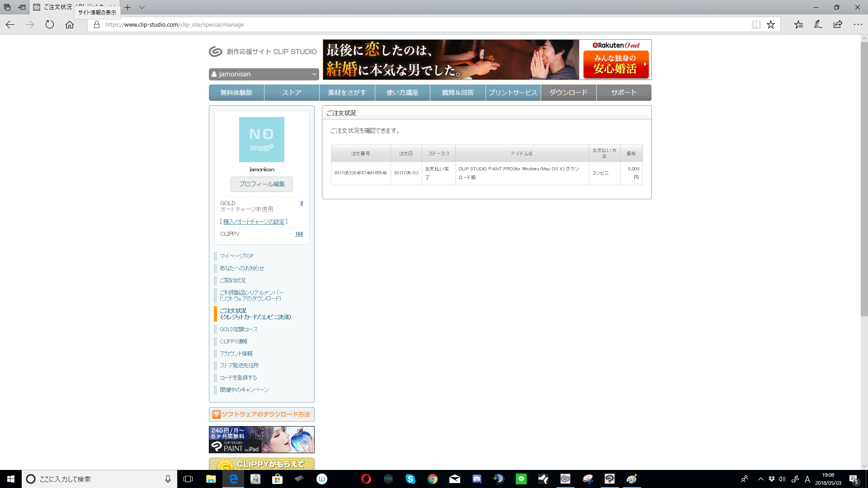The image size is (868, 488).
Task: Click the NO image profile thumbnail
Action: tap(261, 140)
